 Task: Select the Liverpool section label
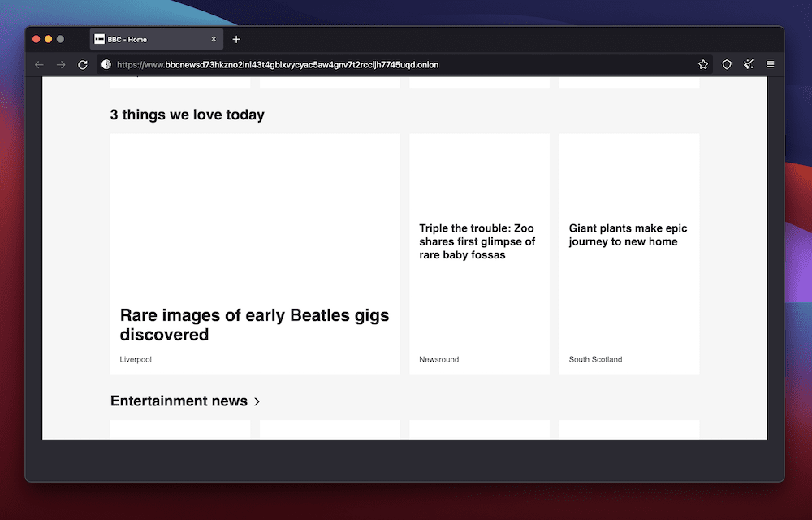pyautogui.click(x=135, y=359)
